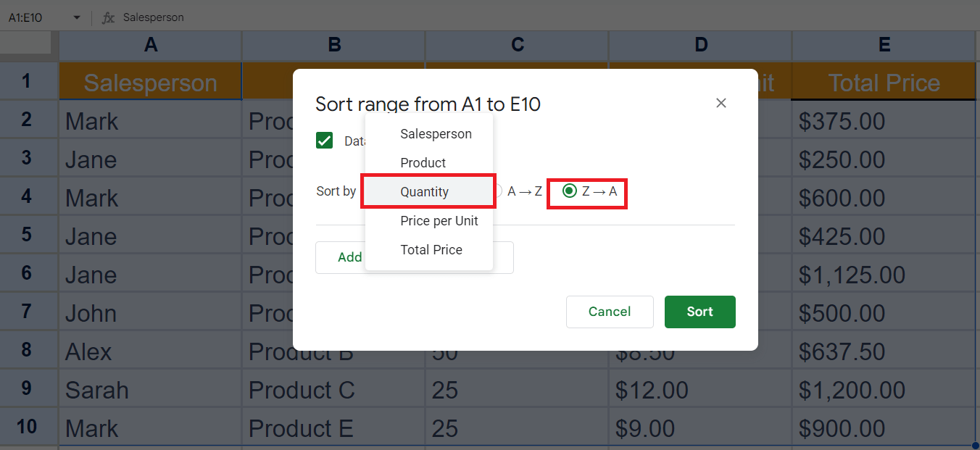This screenshot has height=450, width=980.
Task: Select the Salesperson header cell A1
Action: [149, 82]
